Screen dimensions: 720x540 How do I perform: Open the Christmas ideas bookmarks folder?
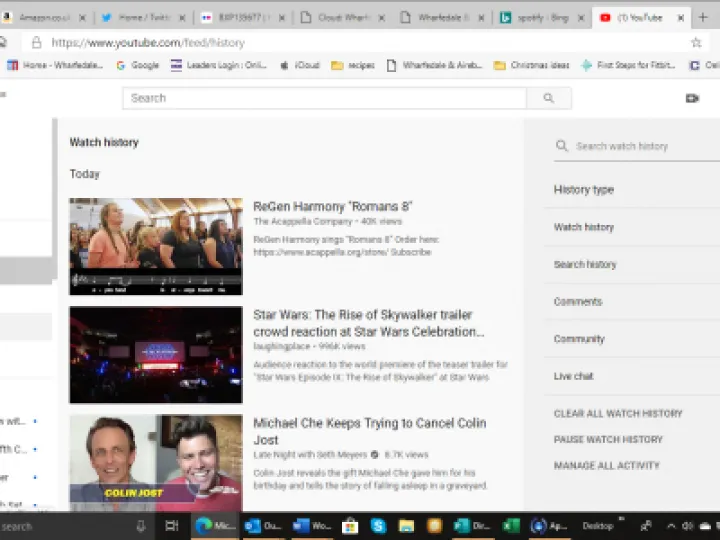click(x=532, y=65)
